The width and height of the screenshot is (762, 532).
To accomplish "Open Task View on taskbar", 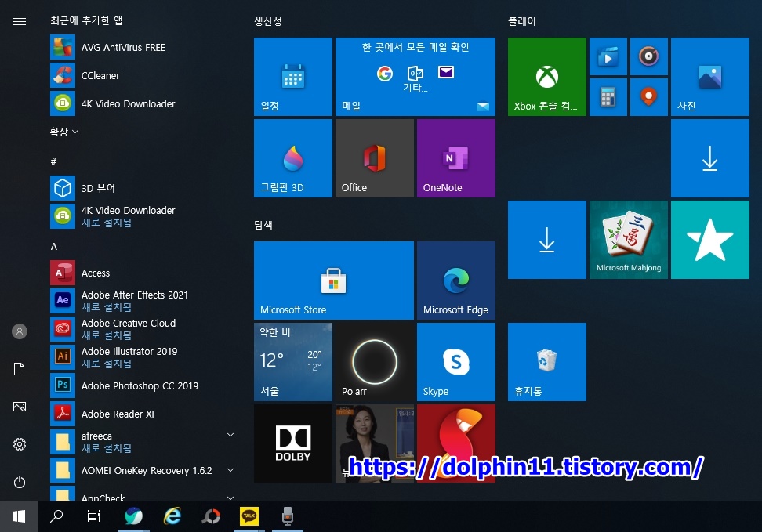I will (x=94, y=516).
